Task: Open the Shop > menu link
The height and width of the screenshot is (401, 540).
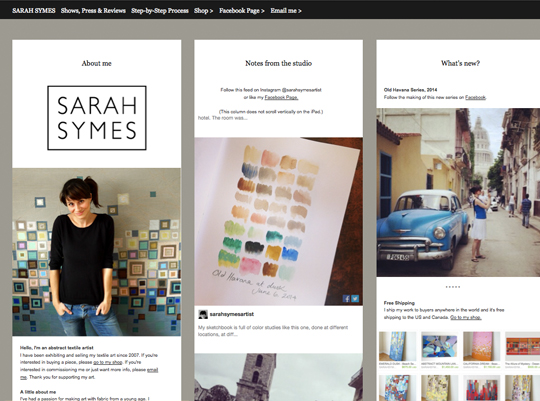Action: 204,11
